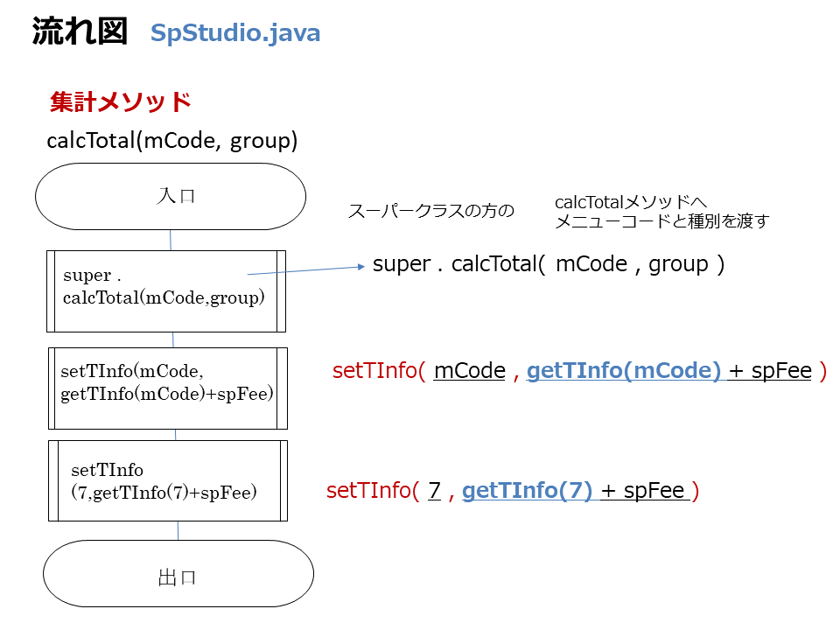Select the setTInfo(7,getTInfo(7)+spFee) flowchart box
Screen dimensions: 840x630
(168, 480)
